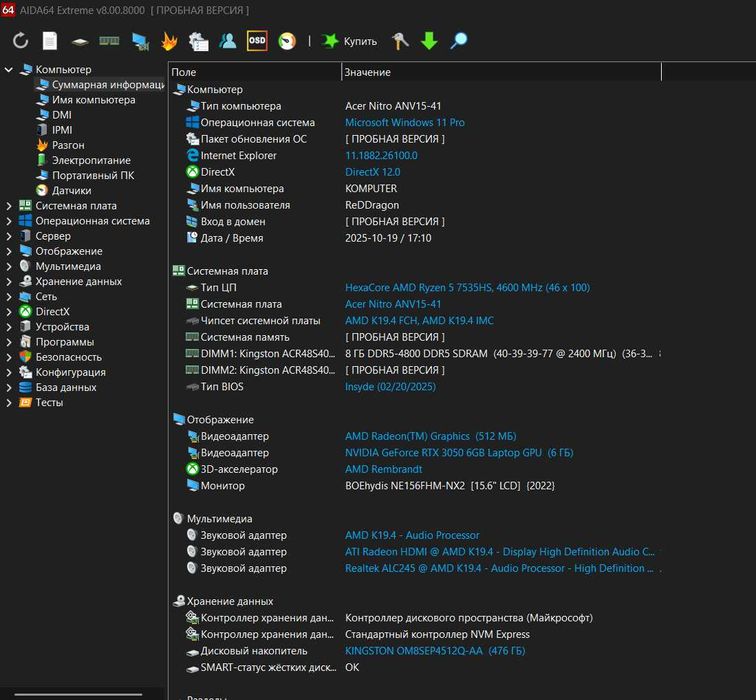This screenshot has height=700, width=756.
Task: Open the Microsoft Windows 11 Pro link
Action: [x=405, y=122]
